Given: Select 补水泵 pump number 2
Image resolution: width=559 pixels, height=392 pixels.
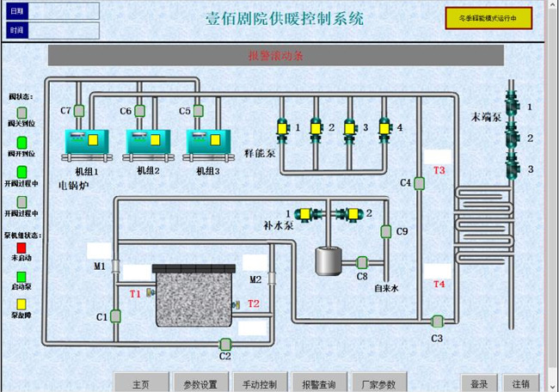Looking at the screenshot, I should pyautogui.click(x=351, y=212).
